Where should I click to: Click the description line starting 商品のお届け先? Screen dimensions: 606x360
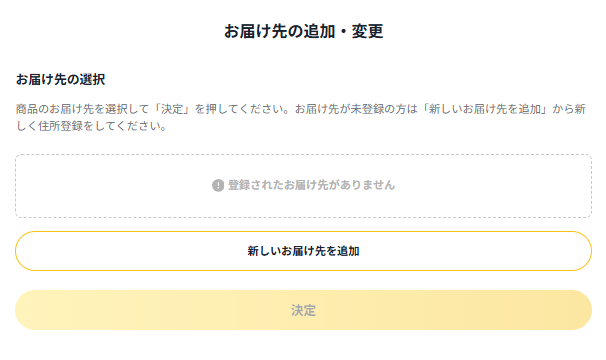coord(301,109)
